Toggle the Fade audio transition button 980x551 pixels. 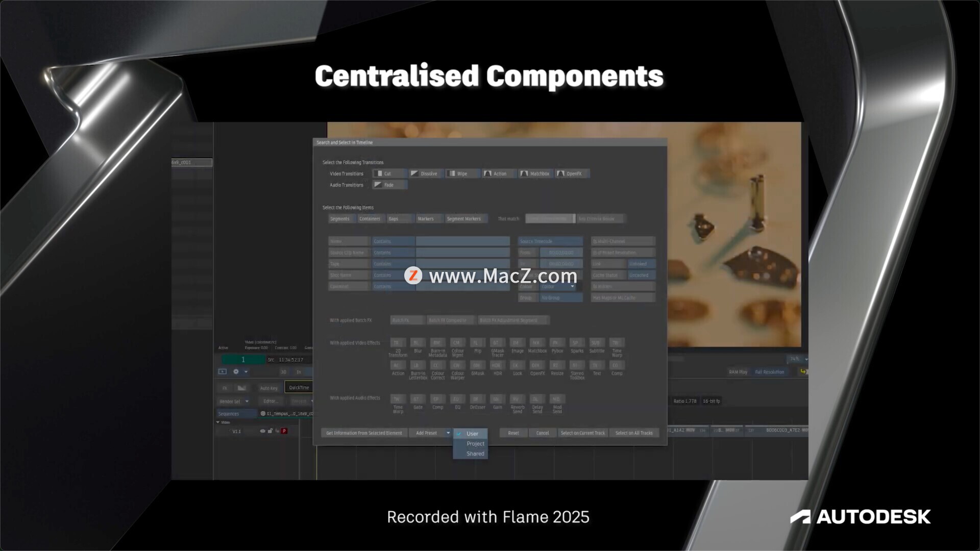click(389, 185)
